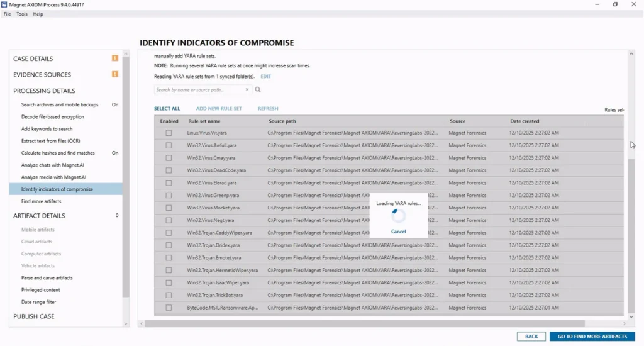Click the warning icon beside Case Details
The image size is (644, 346).
coord(115,59)
